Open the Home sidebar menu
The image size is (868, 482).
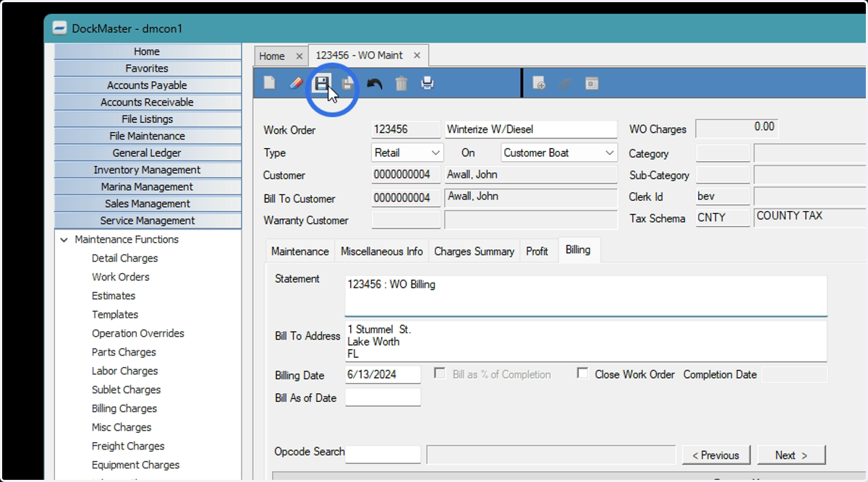148,51
